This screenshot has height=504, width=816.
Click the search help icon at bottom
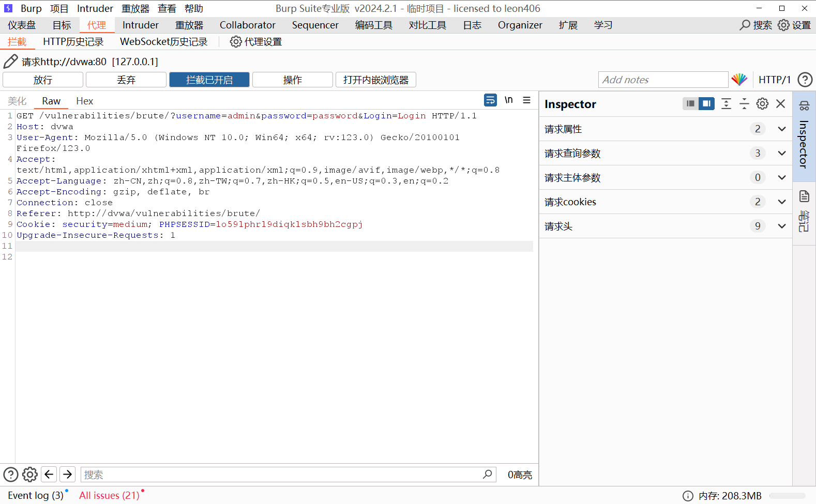[11, 475]
